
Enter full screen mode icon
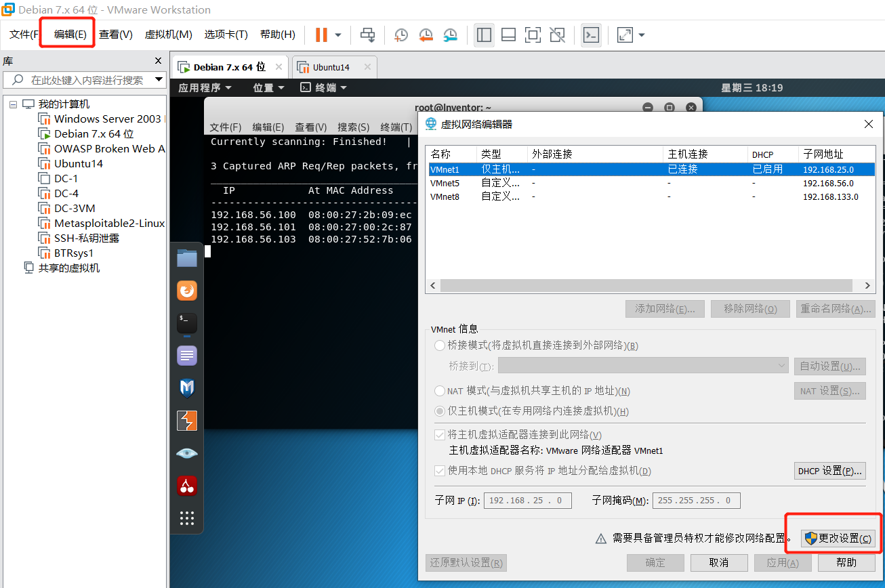coord(533,35)
